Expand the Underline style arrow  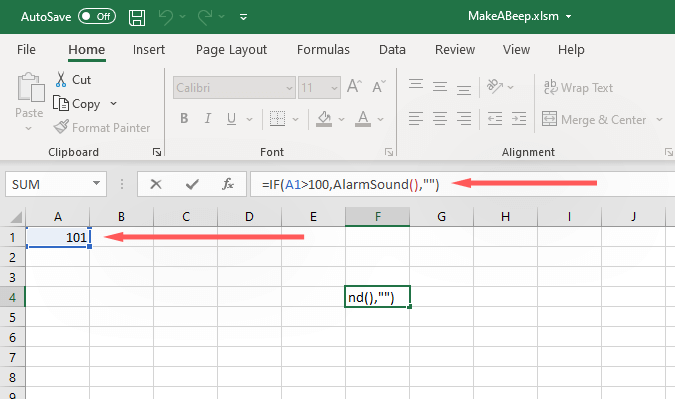[249, 119]
